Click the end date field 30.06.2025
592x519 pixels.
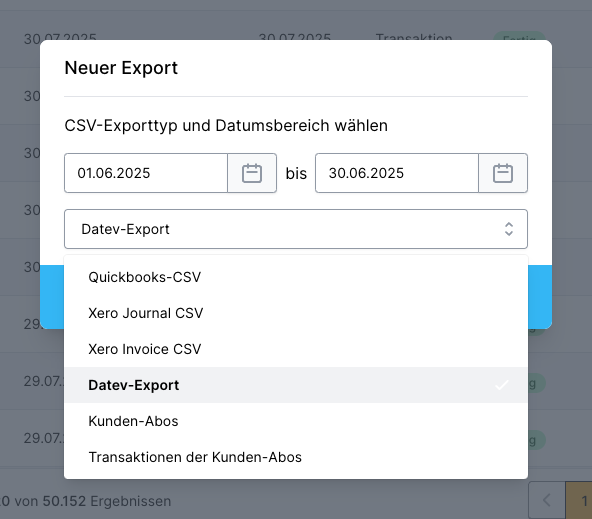397,173
